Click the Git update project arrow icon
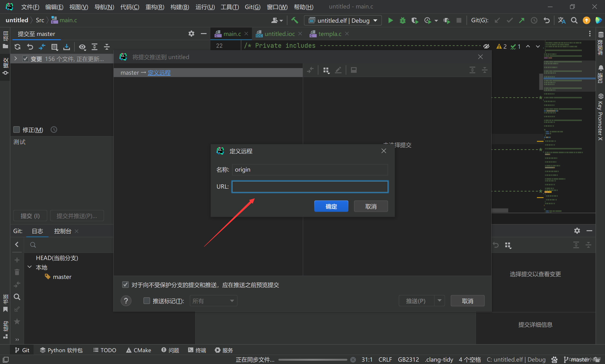 tap(497, 20)
